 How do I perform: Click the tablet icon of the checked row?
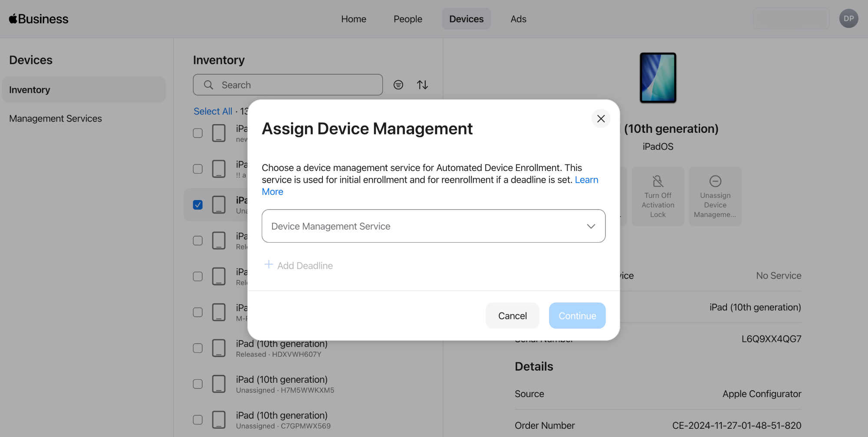pos(219,204)
